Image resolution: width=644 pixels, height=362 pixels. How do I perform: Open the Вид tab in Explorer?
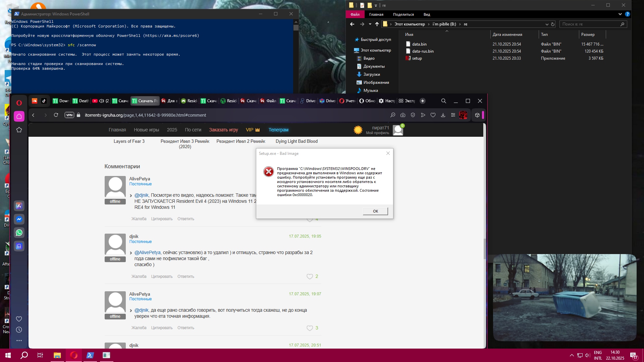pyautogui.click(x=427, y=14)
